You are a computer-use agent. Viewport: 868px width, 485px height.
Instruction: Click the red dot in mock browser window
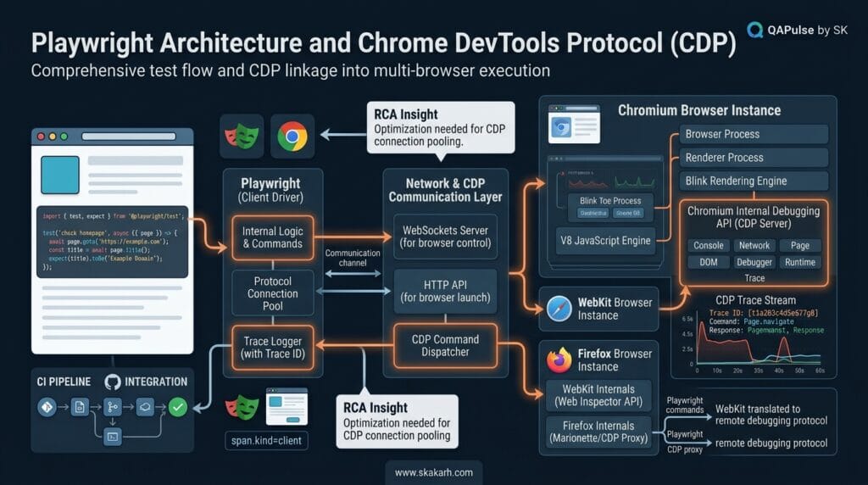pyautogui.click(x=41, y=137)
